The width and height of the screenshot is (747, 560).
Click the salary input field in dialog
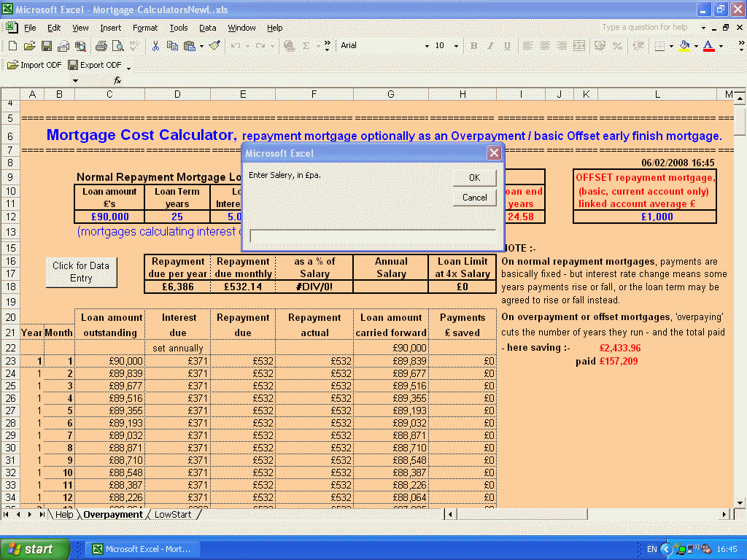pyautogui.click(x=373, y=236)
